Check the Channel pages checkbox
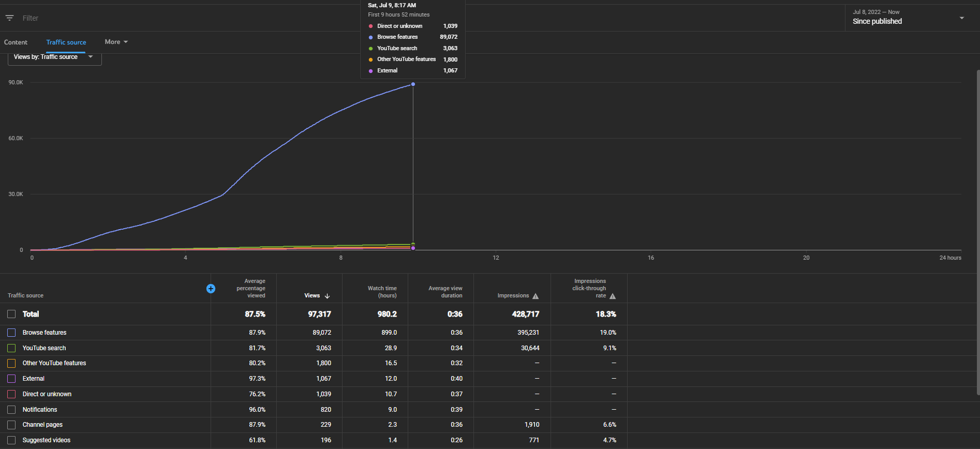This screenshot has width=980, height=449. click(x=11, y=425)
